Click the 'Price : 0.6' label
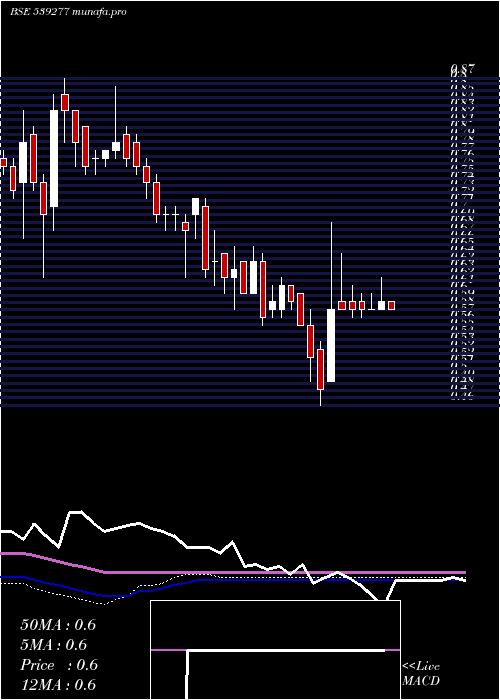 [59, 665]
